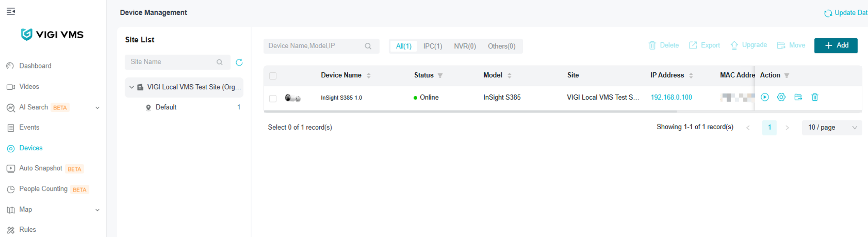Screen dimensions: 868x237
Task: Refresh the site list
Action: click(x=239, y=62)
